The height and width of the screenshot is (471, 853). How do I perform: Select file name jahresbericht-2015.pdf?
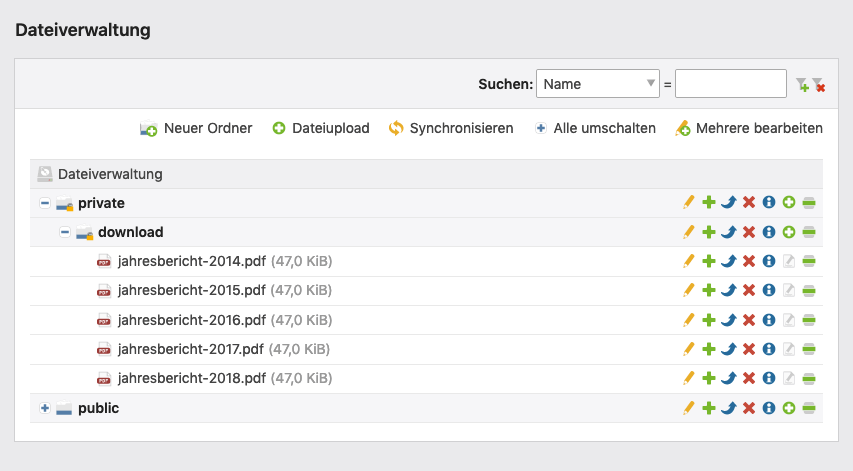tap(191, 290)
